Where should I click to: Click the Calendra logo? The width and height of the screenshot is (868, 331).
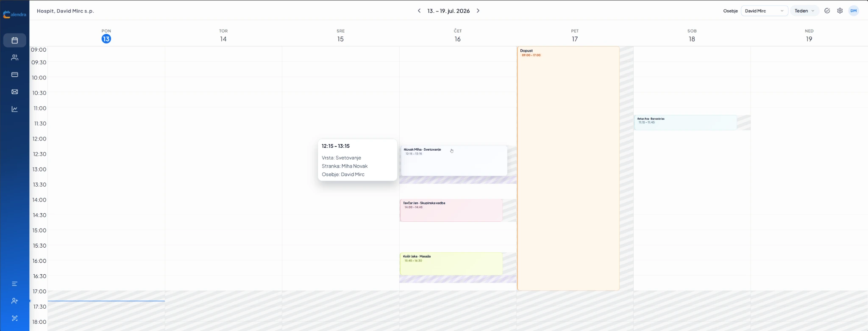point(15,14)
